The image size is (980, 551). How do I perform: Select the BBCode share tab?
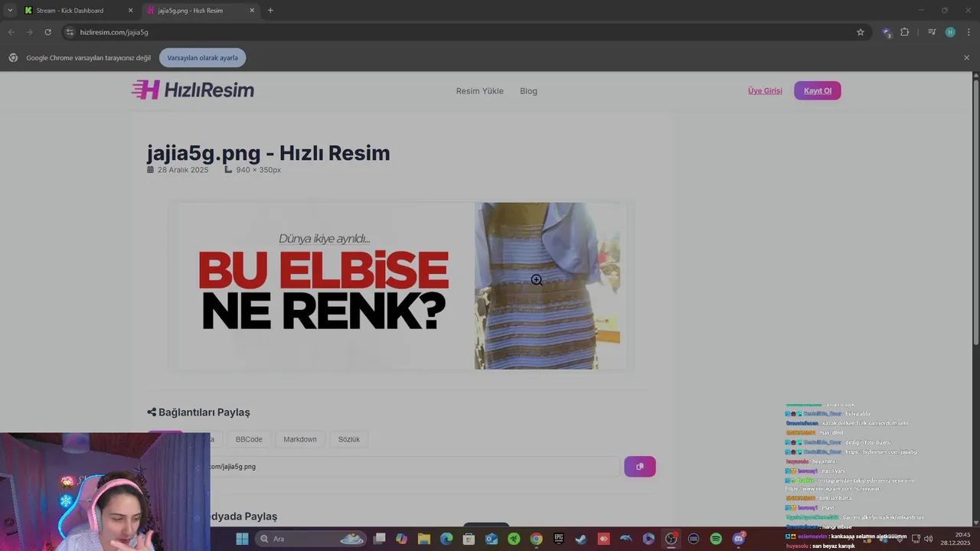click(x=249, y=439)
